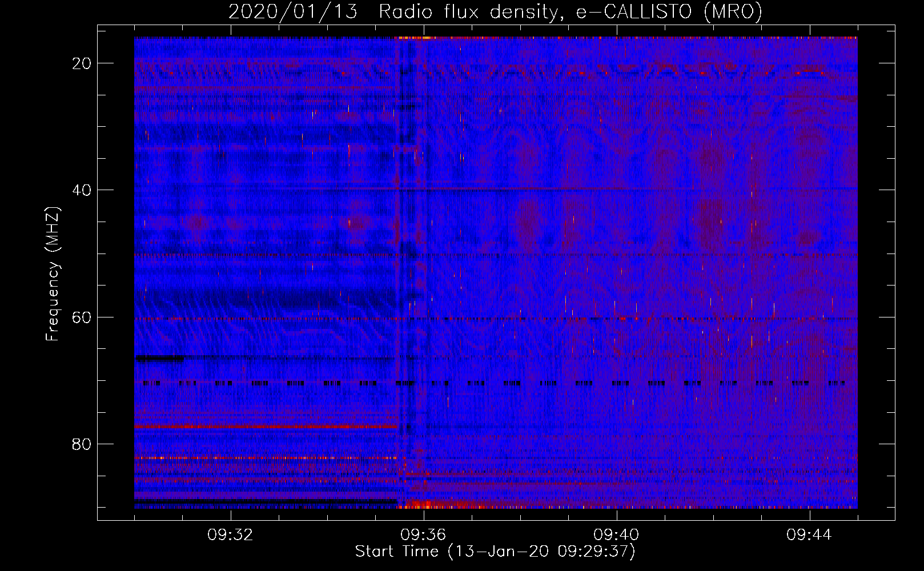The image size is (924, 571).
Task: Click the plot title 'Radio flux density, e-CALLISTO (MRO)'
Action: [571, 11]
